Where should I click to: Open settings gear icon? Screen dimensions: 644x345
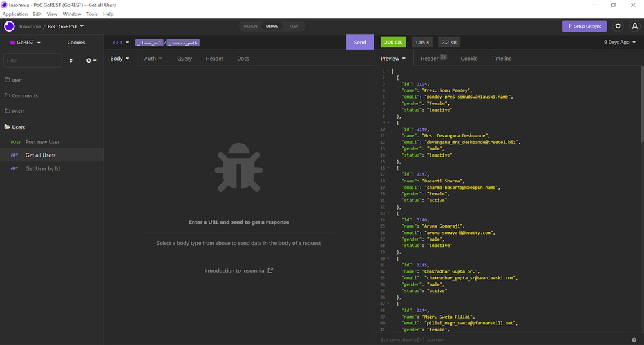[618, 26]
